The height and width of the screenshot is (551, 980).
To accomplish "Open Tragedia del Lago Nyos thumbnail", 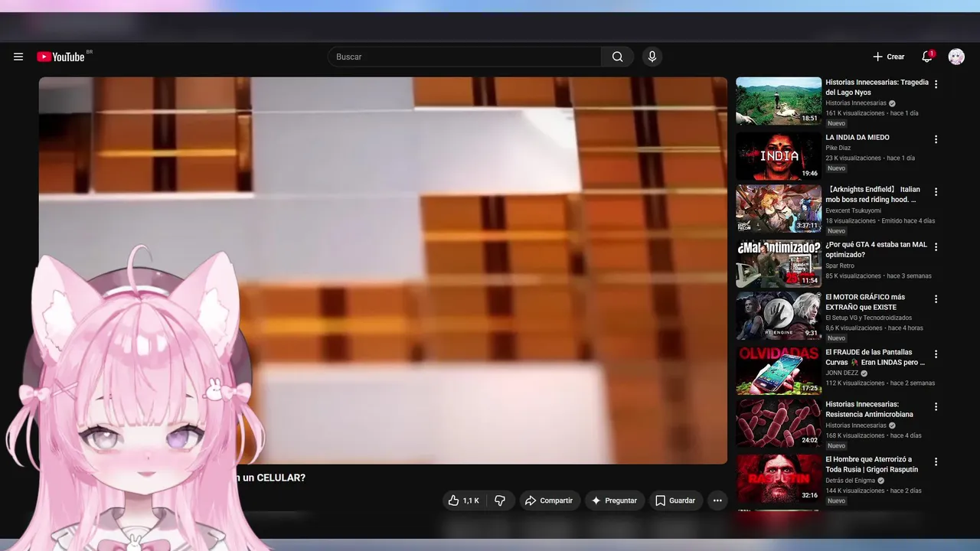I will click(779, 101).
